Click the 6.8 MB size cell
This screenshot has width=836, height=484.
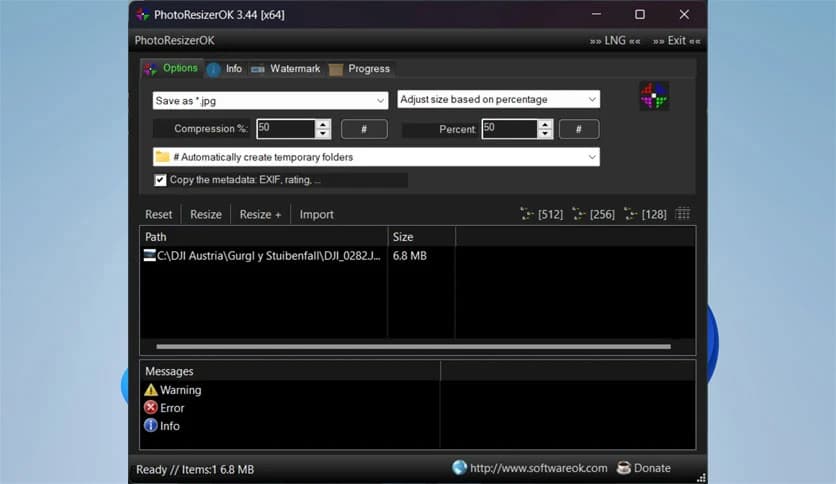tap(409, 256)
